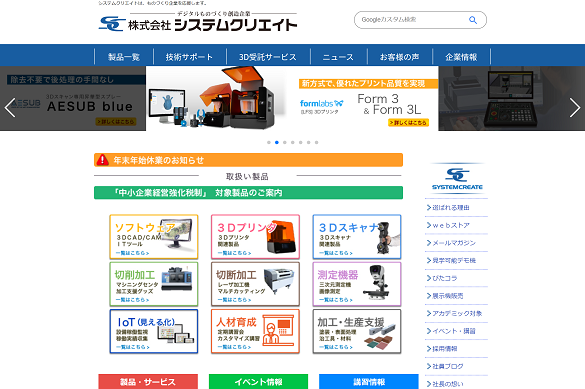Click the Form 3 & Form 3L banner
The width and height of the screenshot is (585, 389).
tap(292, 98)
